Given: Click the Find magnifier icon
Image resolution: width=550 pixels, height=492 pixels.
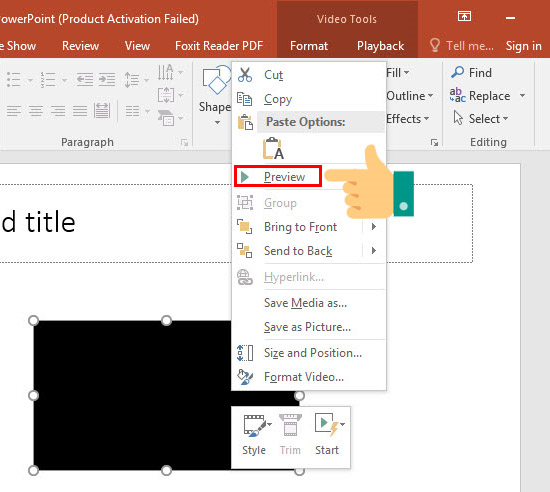Looking at the screenshot, I should 457,72.
